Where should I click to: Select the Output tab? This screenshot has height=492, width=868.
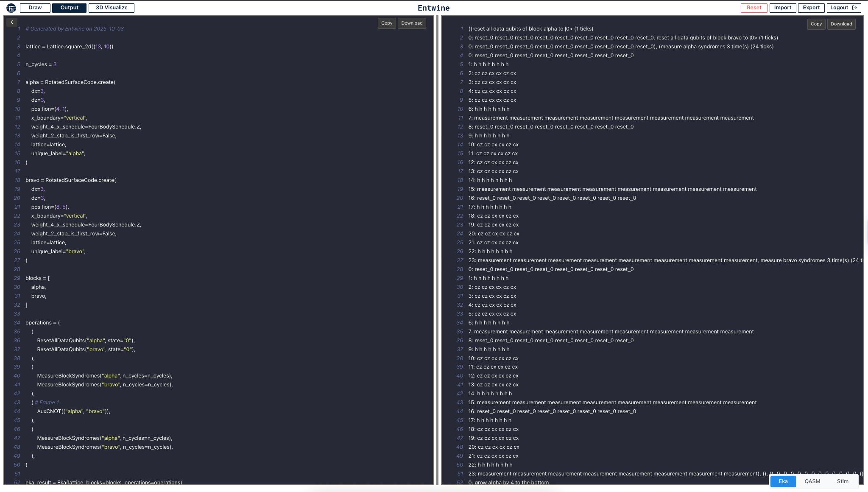(69, 8)
